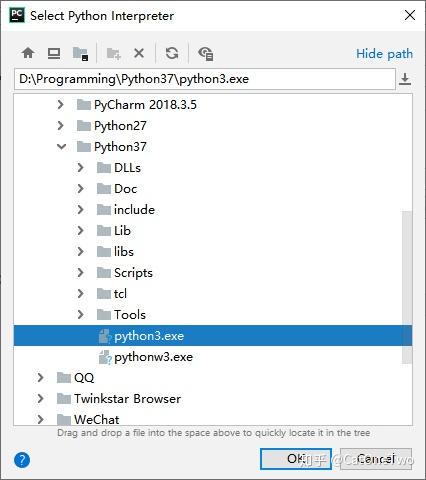The height and width of the screenshot is (480, 426).
Task: Jump to Desktop directory icon
Action: [54, 53]
